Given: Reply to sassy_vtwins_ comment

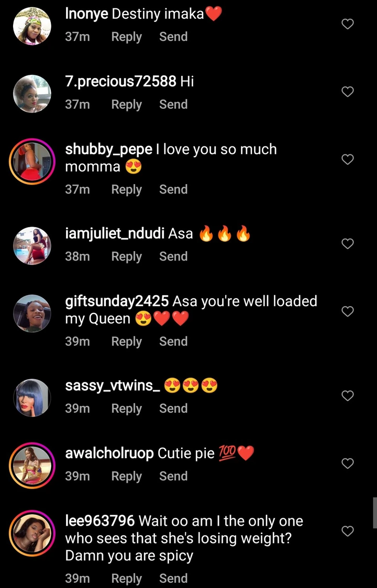Looking at the screenshot, I should click(x=127, y=409).
